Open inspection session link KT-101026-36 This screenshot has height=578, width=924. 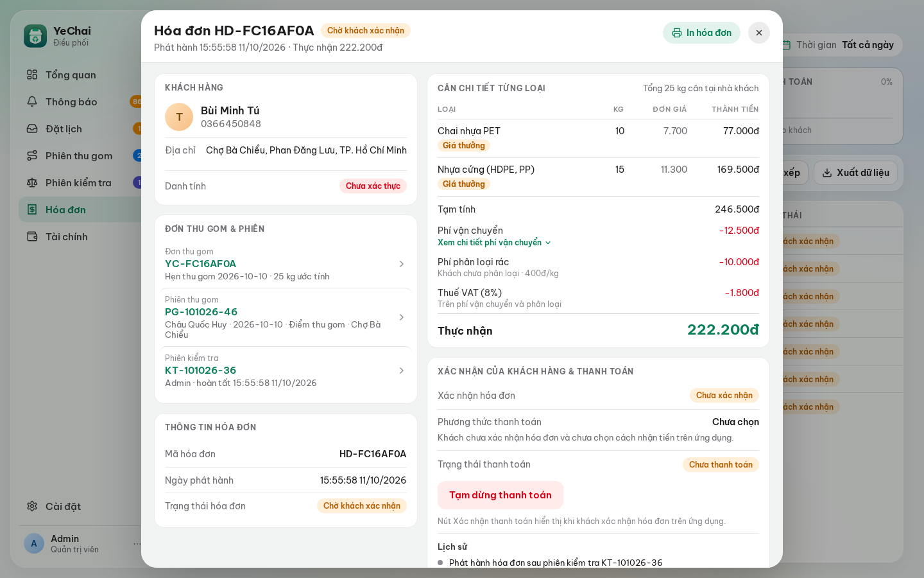200,371
